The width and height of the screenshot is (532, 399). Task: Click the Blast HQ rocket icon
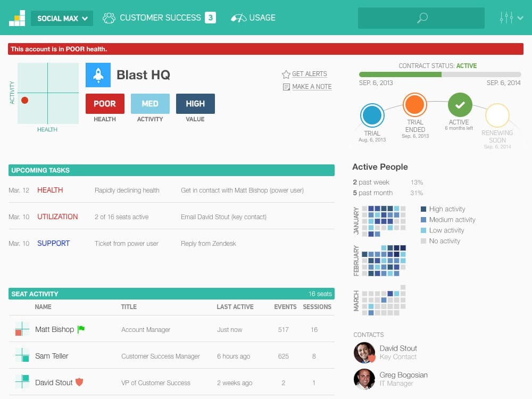click(98, 75)
